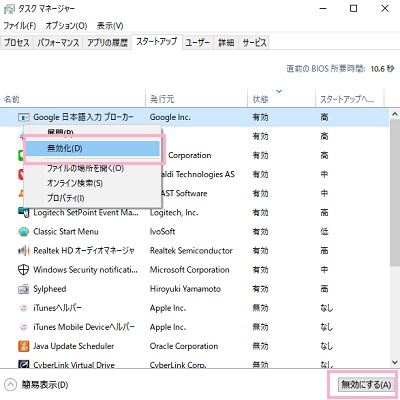Choose オンライン検索(S) in context menu
Viewport: 400px width, 400px height.
pos(75,183)
